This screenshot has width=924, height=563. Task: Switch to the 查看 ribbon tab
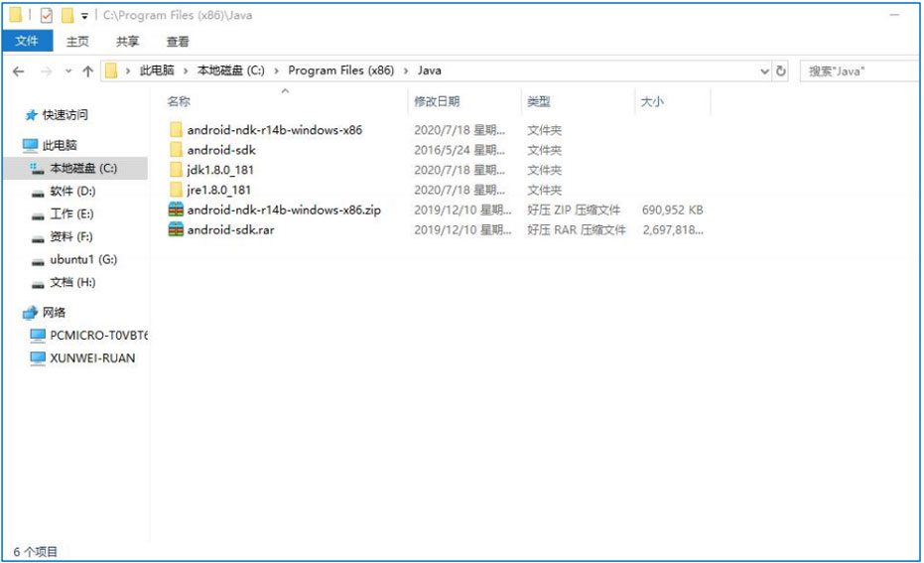[x=178, y=42]
